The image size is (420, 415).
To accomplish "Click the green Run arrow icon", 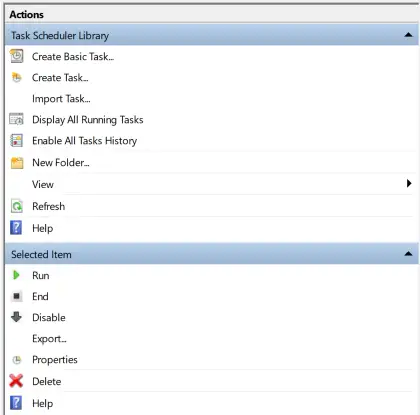I will click(16, 275).
